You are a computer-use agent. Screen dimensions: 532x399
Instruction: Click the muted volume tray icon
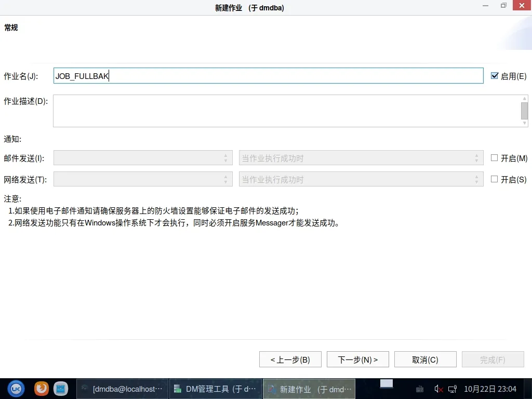438,389
